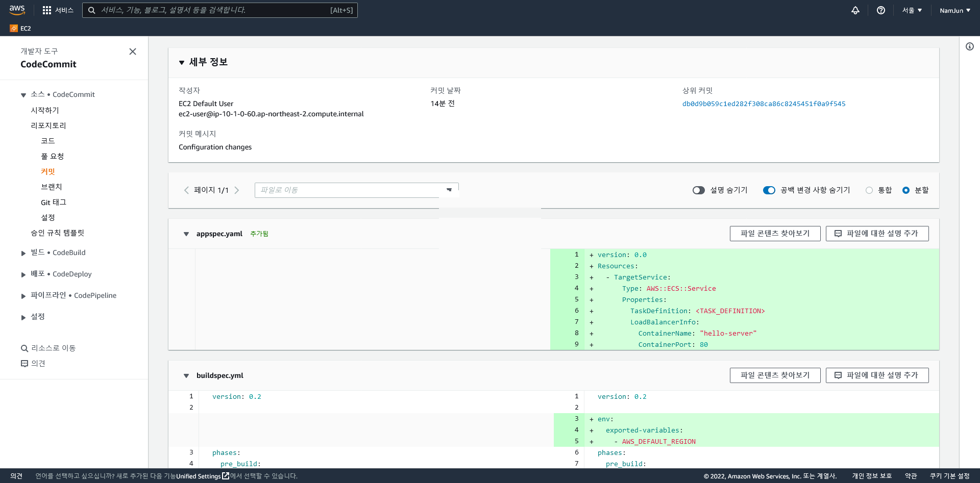The image size is (980, 483).
Task: Go to previous page chevron
Action: tap(186, 190)
